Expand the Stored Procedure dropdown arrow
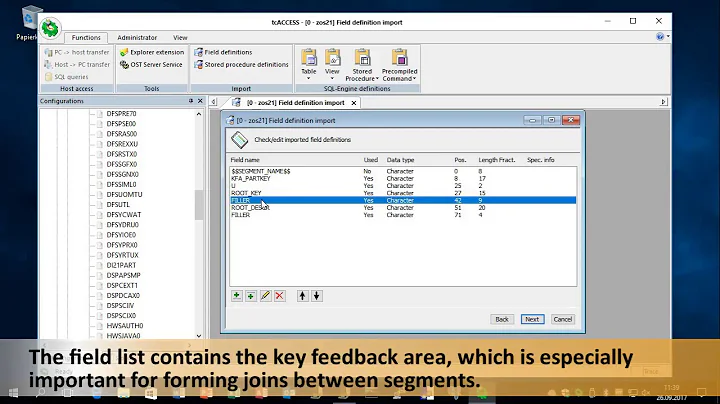 tap(377, 79)
